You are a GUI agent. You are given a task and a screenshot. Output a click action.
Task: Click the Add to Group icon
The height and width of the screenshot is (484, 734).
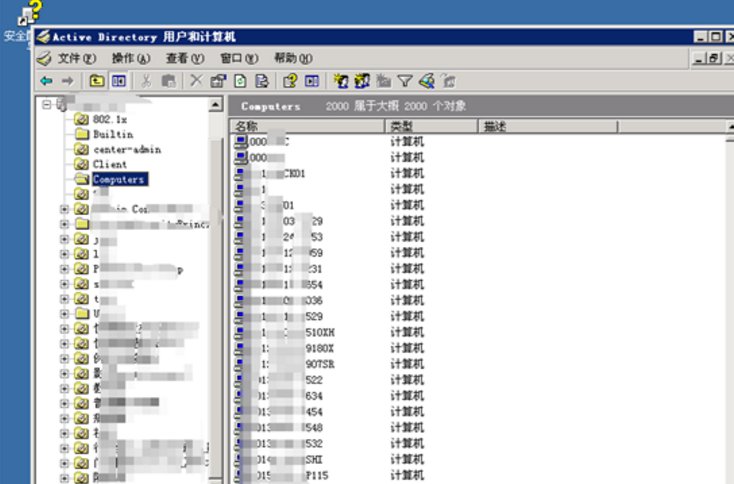pos(448,81)
